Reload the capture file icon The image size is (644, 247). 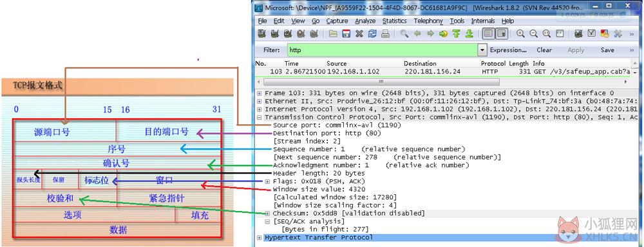[x=372, y=34]
